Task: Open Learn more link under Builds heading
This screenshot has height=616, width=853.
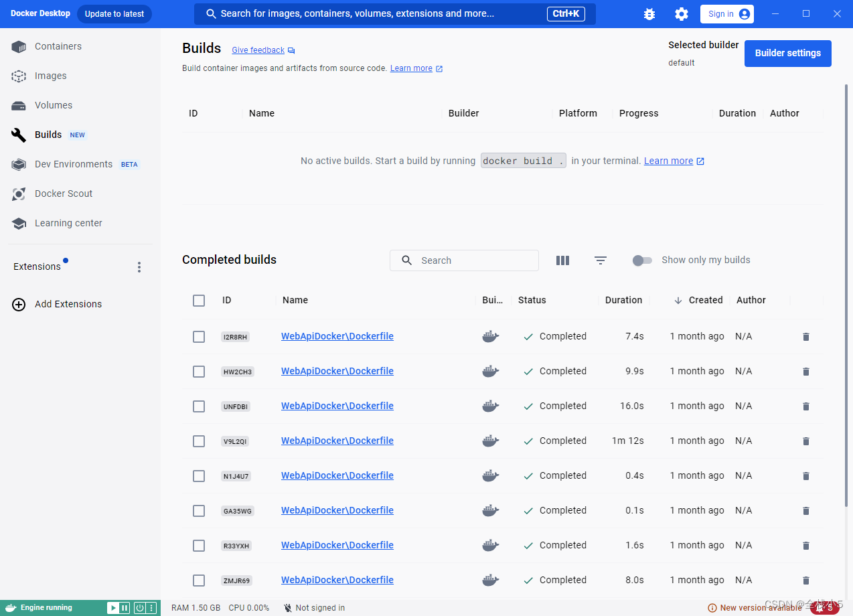Action: point(411,68)
